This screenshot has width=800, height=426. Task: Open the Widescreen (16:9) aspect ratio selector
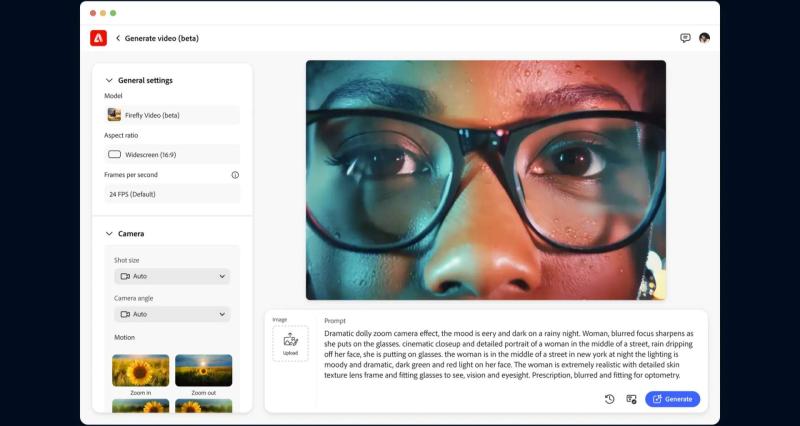[172, 155]
